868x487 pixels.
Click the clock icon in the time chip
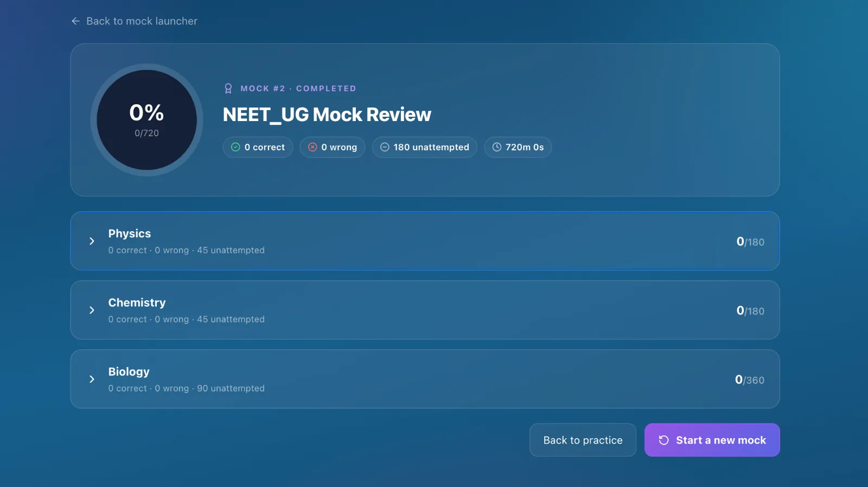(496, 147)
